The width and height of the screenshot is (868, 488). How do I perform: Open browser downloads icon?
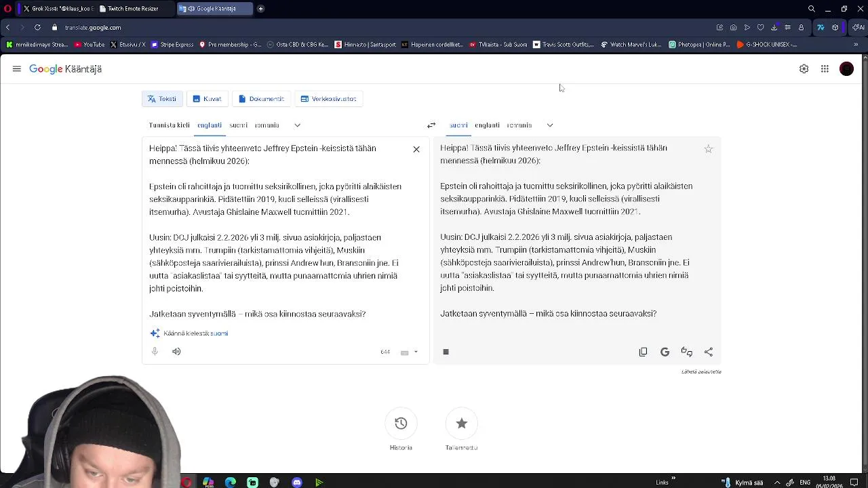tap(774, 28)
